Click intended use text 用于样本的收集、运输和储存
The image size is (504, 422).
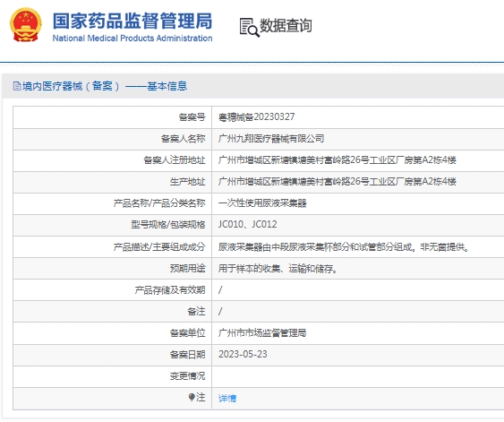[278, 268]
